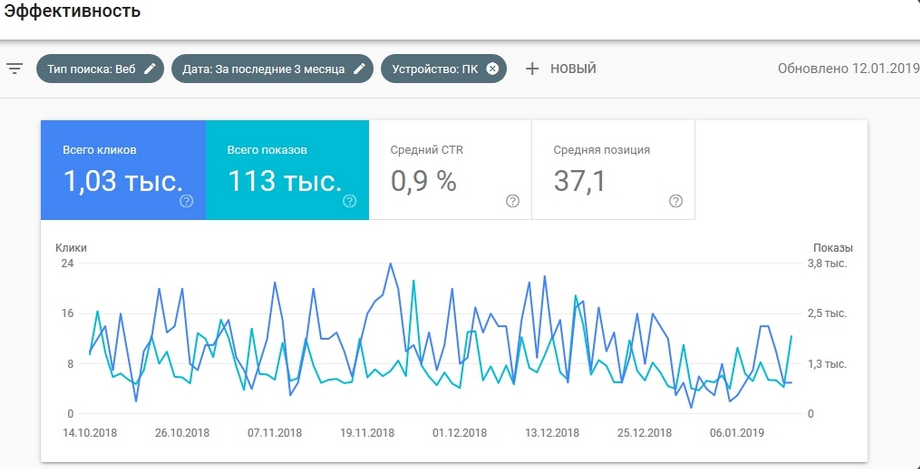Click the 24 clicks axis value
This screenshot has height=469, width=920.
(x=67, y=264)
